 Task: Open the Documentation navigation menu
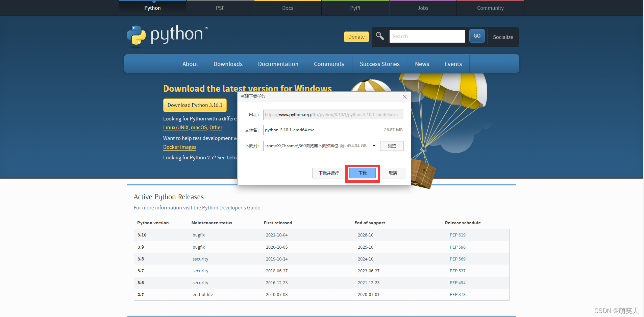click(x=278, y=64)
